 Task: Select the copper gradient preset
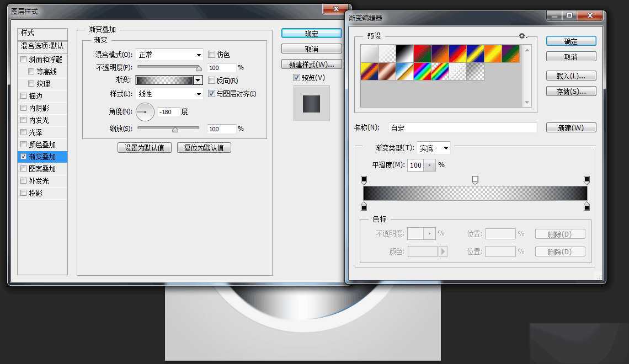click(x=386, y=70)
